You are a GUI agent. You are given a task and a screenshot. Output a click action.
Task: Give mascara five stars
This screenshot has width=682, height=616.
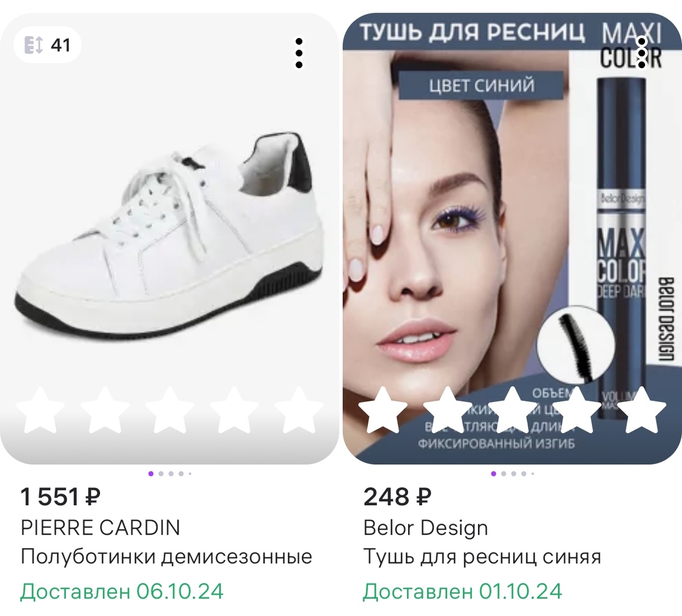point(641,410)
